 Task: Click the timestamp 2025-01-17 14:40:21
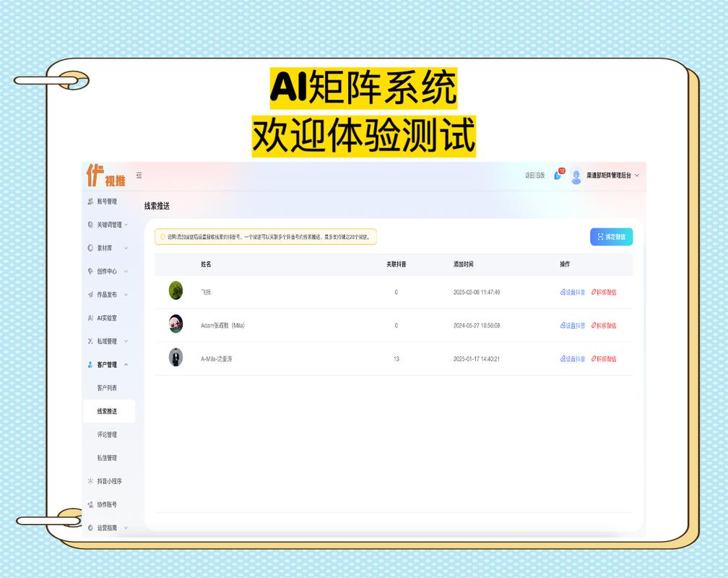477,358
